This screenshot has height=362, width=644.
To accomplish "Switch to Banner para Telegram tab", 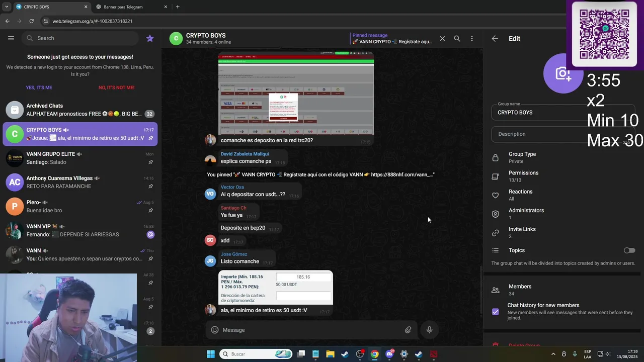I will coord(131,7).
